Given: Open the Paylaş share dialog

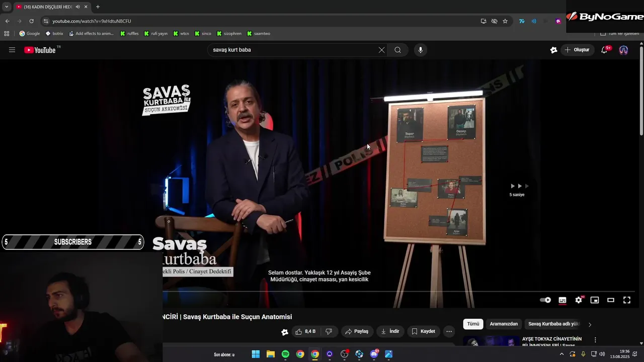Looking at the screenshot, I should click(357, 331).
